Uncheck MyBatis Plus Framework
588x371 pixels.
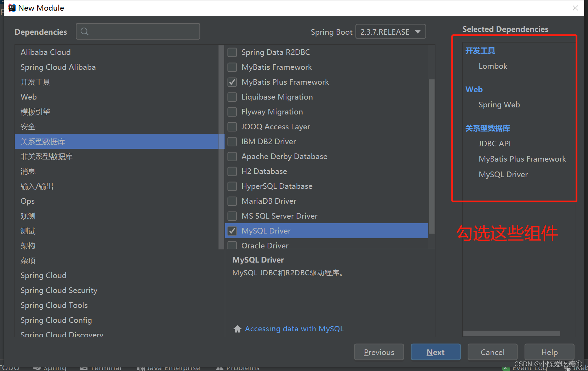(232, 82)
